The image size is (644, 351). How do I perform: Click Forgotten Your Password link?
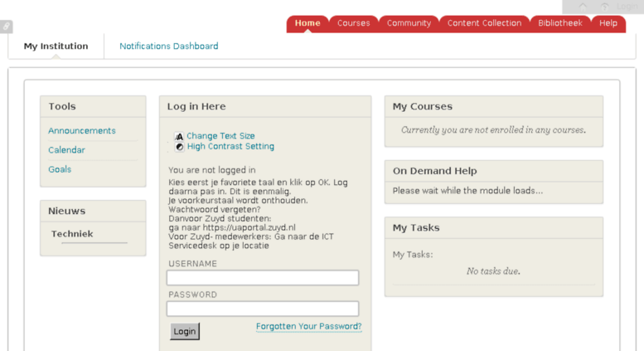[x=309, y=326]
